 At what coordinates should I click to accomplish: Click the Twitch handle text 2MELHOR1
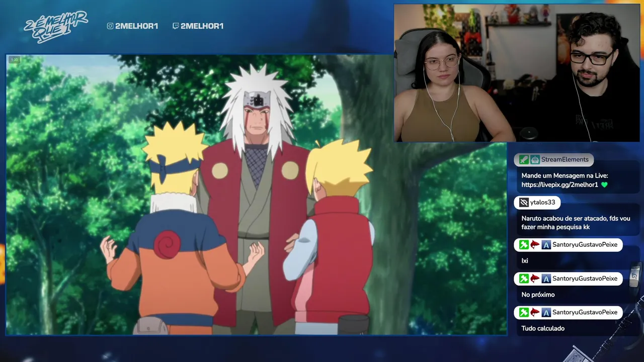click(202, 26)
